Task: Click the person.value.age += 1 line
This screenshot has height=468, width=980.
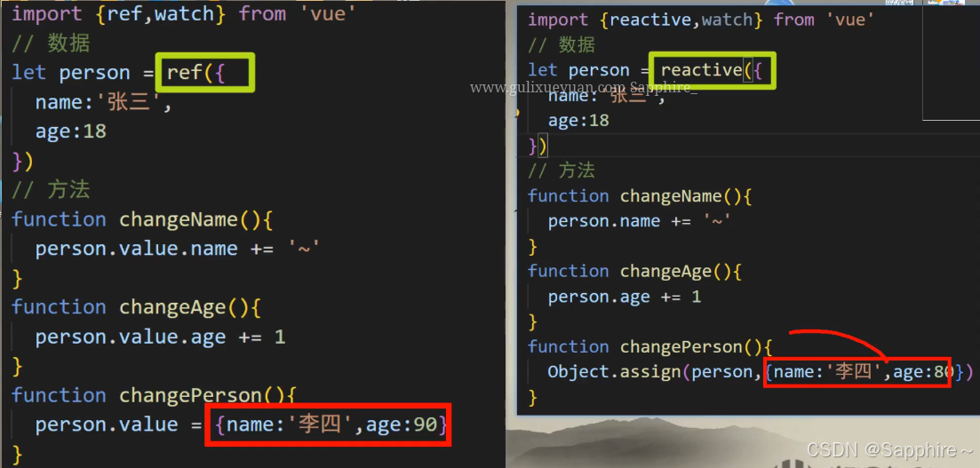Action: (160, 337)
